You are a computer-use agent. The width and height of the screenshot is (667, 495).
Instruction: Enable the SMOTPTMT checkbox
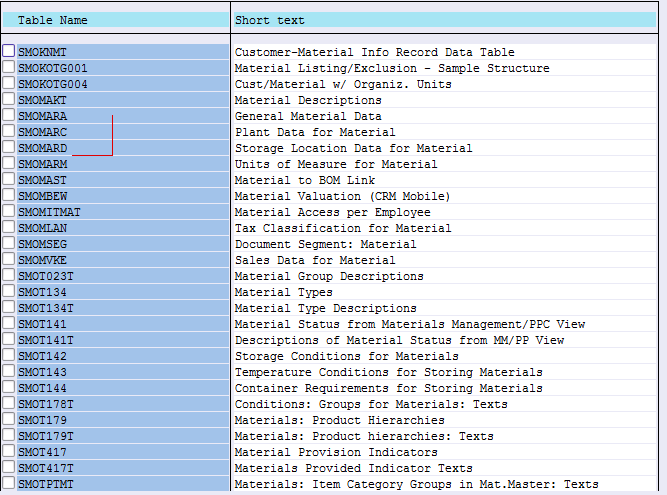pyautogui.click(x=9, y=484)
